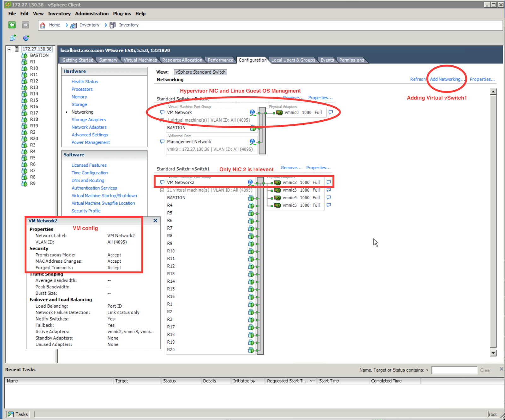Click the Add Networking link
The height and width of the screenshot is (420, 505).
[x=446, y=79]
